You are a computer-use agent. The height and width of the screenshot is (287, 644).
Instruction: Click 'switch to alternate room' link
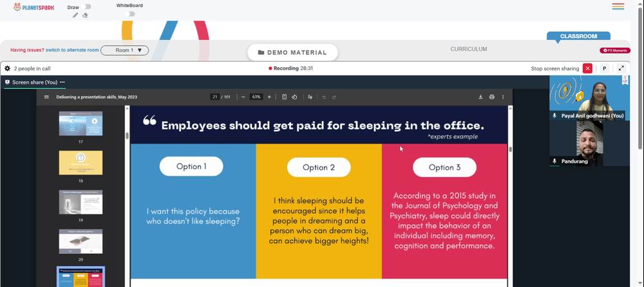pyautogui.click(x=72, y=50)
